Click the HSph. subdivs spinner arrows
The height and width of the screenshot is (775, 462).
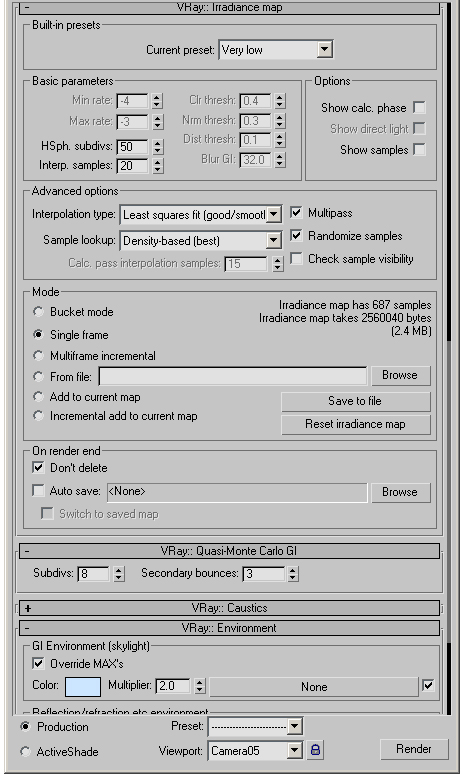158,147
